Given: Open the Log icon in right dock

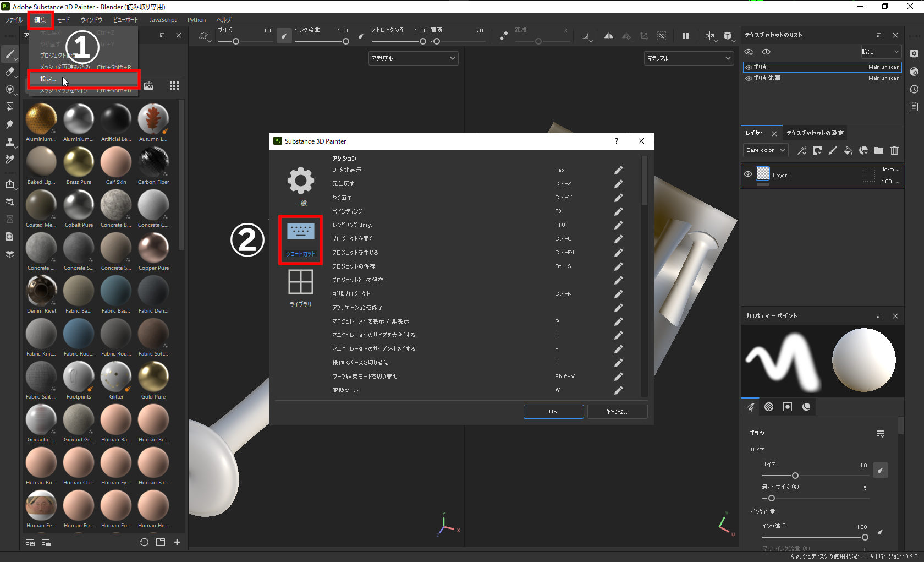Looking at the screenshot, I should pyautogui.click(x=914, y=107).
